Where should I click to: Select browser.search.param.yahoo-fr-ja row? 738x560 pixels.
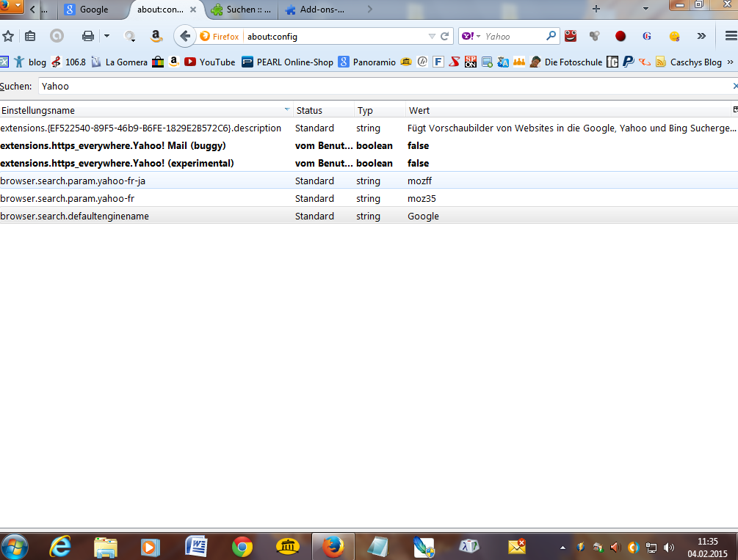[369, 181]
